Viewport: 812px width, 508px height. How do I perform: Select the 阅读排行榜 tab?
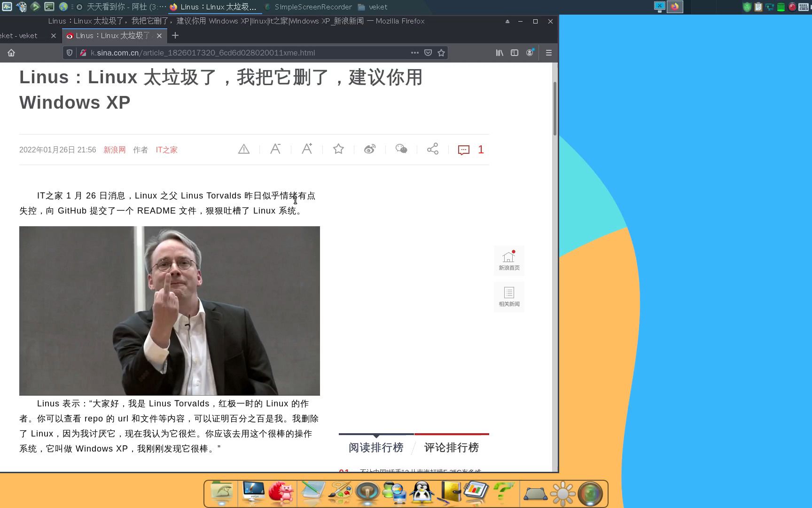376,447
